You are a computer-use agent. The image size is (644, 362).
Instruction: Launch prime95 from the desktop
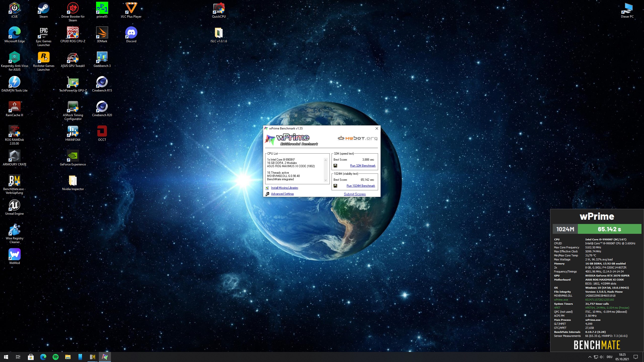tap(102, 10)
